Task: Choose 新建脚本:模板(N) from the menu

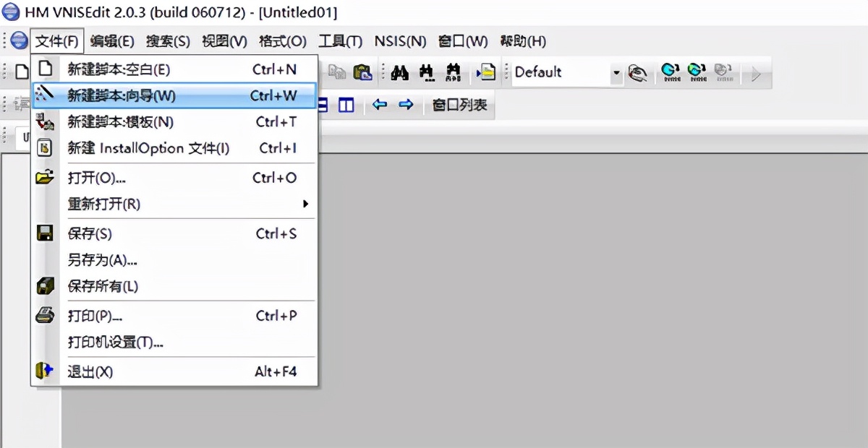Action: coord(174,121)
